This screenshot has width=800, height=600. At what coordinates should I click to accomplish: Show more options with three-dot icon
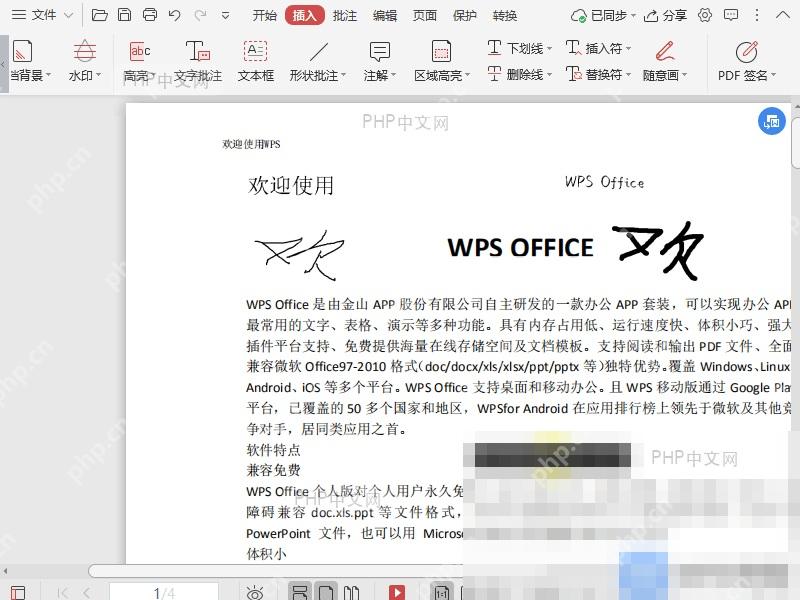click(757, 15)
